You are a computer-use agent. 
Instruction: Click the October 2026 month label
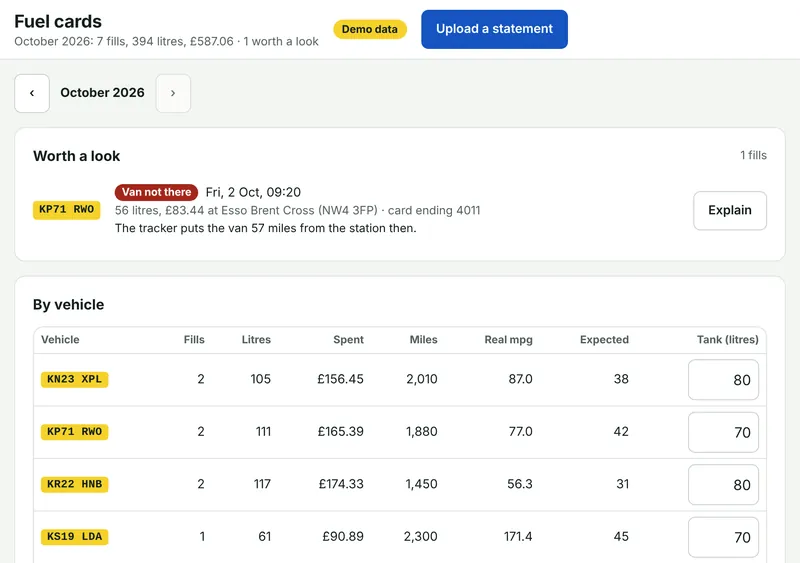tap(102, 92)
